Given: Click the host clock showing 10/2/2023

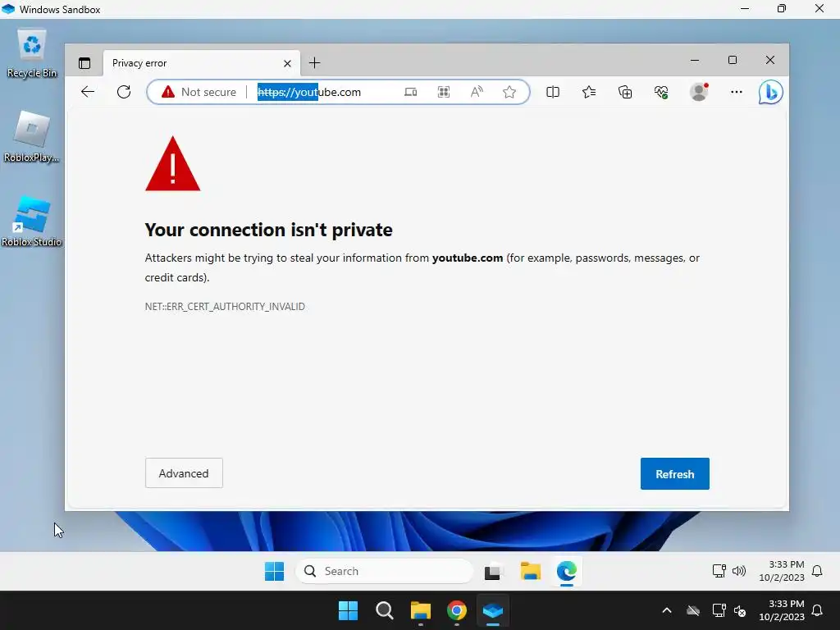Looking at the screenshot, I should [x=782, y=610].
